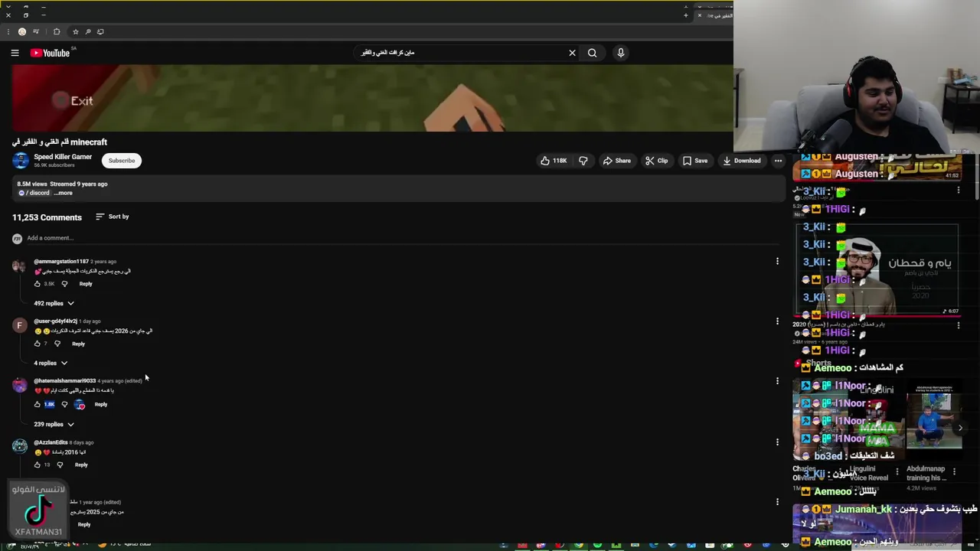The image size is (980, 551).
Task: Open options for @ammargstation1187's comment
Action: pos(777,262)
